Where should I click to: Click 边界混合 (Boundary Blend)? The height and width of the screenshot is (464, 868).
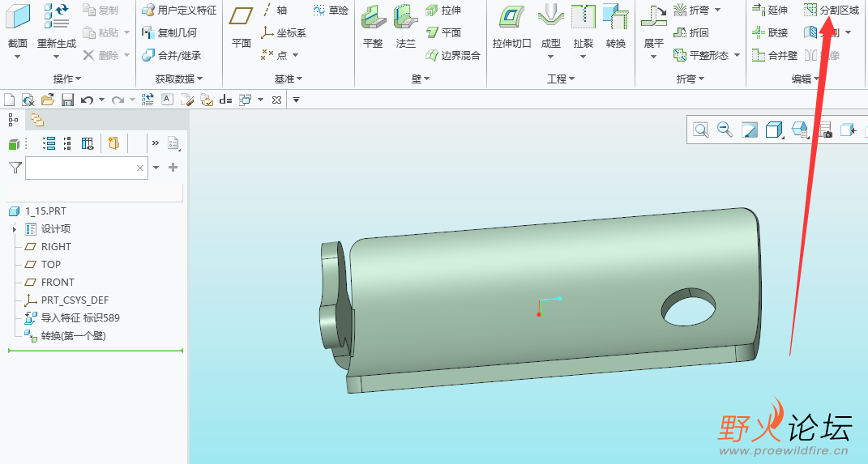pos(453,55)
